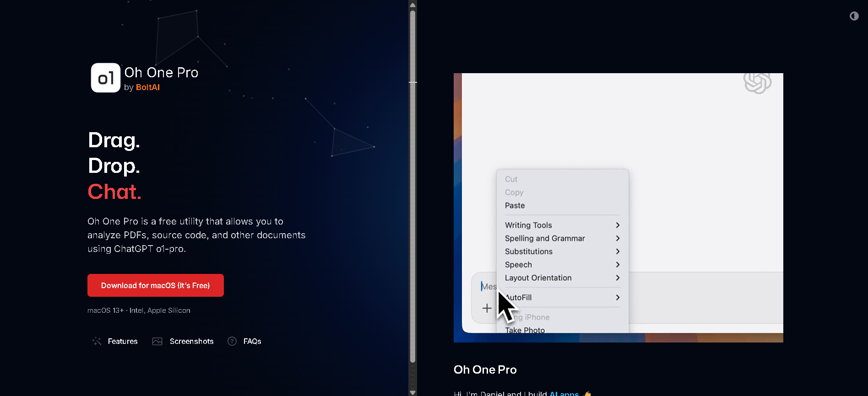Click the Features sparkle icon
The image size is (868, 396).
point(97,341)
